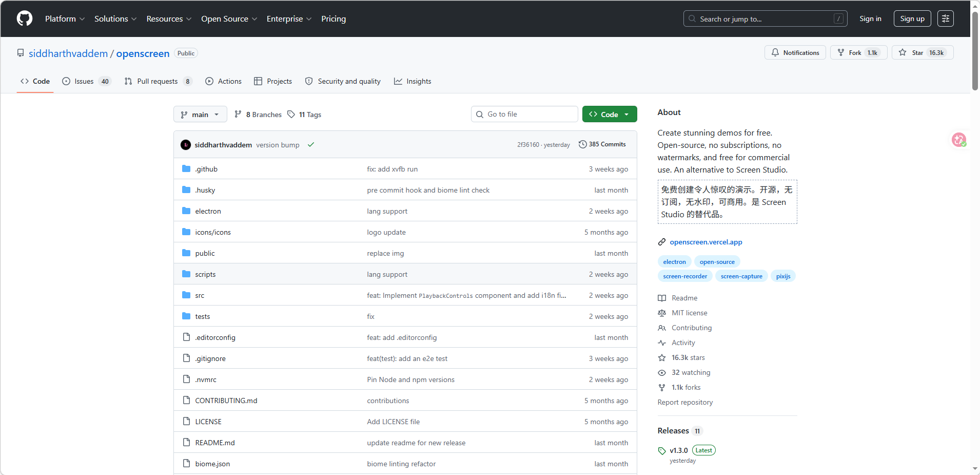Click the star icon beside 16.3k stars
The image size is (980, 475).
pos(662,357)
